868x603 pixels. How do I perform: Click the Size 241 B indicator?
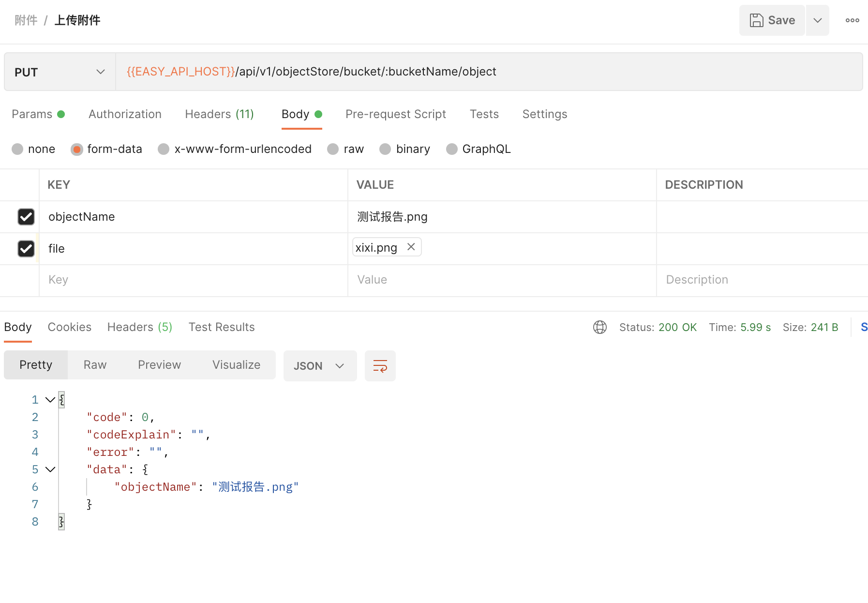810,327
